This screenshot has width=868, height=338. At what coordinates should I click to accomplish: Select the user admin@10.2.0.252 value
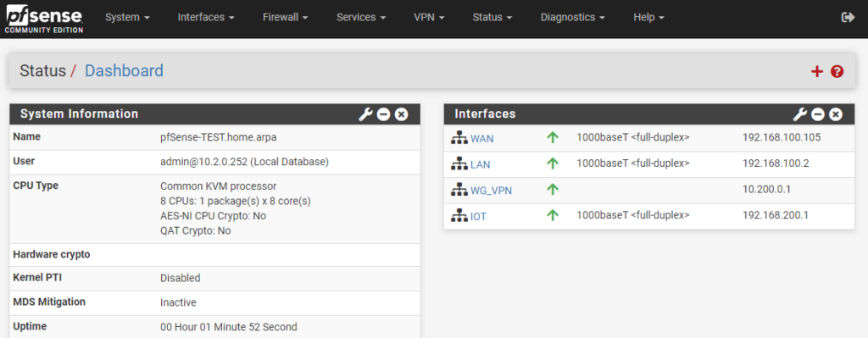click(244, 162)
